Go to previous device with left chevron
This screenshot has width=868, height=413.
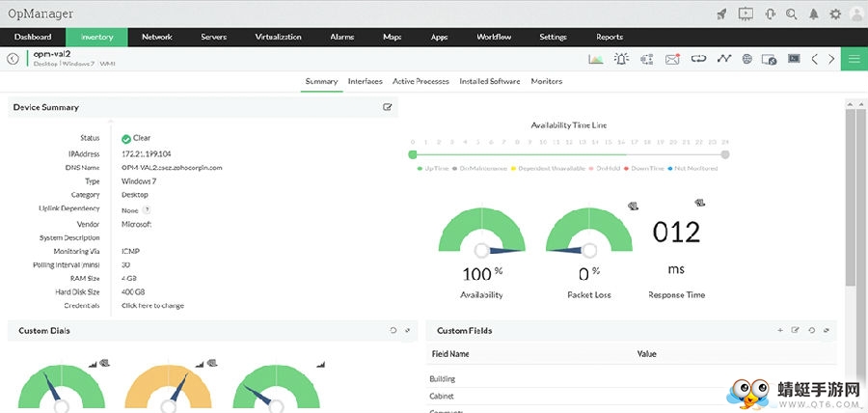pos(814,59)
